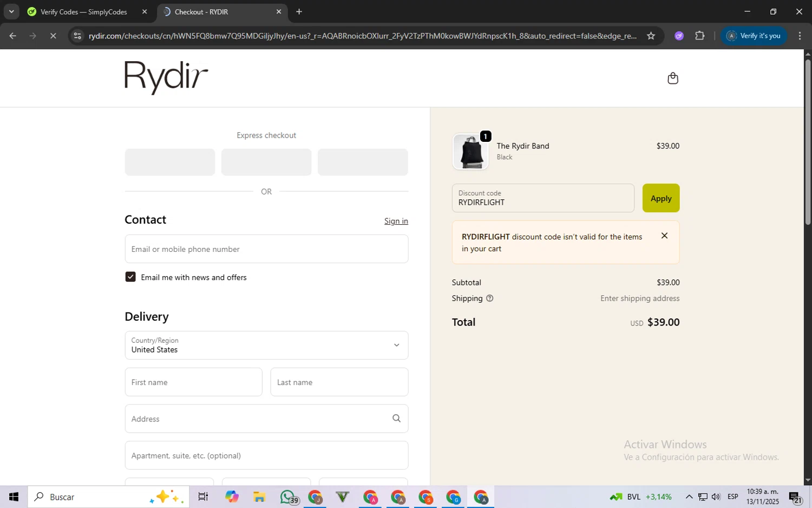This screenshot has width=812, height=508.
Task: Click the First name field
Action: coord(193,382)
